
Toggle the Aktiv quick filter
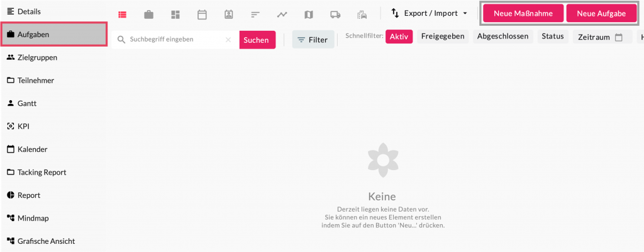pyautogui.click(x=399, y=37)
